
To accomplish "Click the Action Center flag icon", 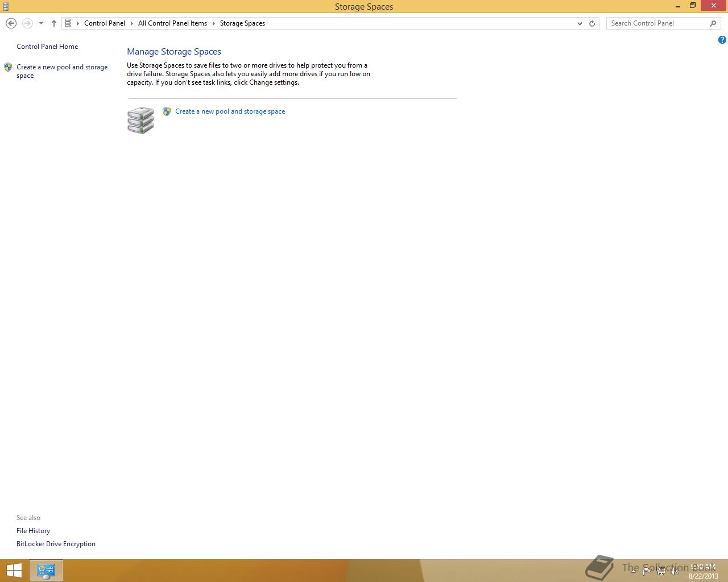I will click(647, 571).
